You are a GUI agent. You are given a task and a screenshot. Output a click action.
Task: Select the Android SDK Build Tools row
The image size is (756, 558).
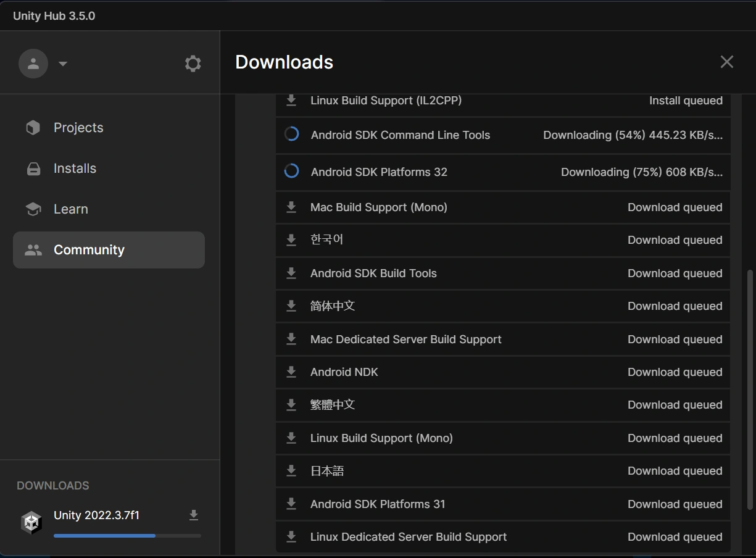click(373, 273)
